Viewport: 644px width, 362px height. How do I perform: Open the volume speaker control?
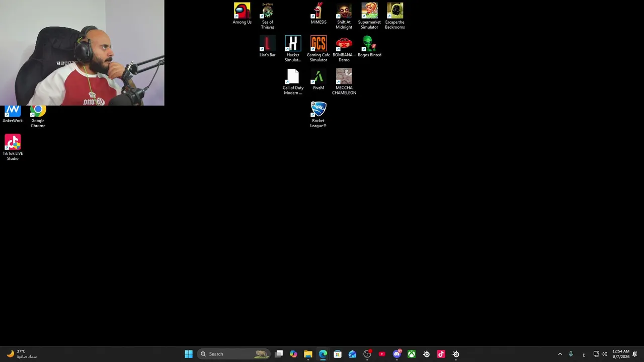[x=604, y=354]
